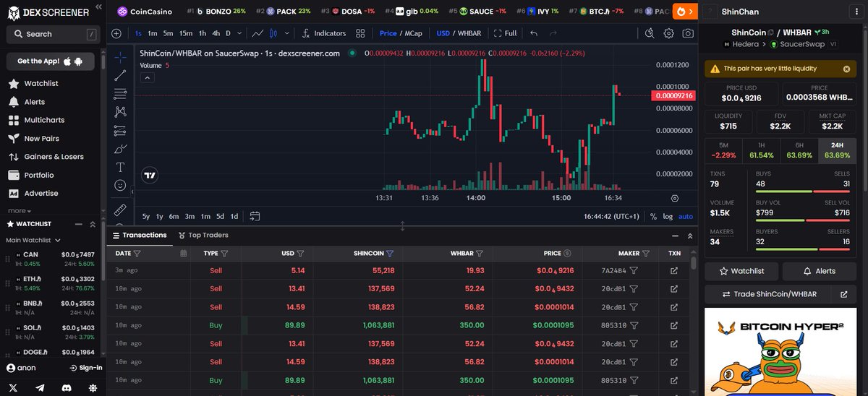Viewport: 868px width, 396px height.
Task: Expand the timeframe dropdown after D
Action: (x=240, y=33)
